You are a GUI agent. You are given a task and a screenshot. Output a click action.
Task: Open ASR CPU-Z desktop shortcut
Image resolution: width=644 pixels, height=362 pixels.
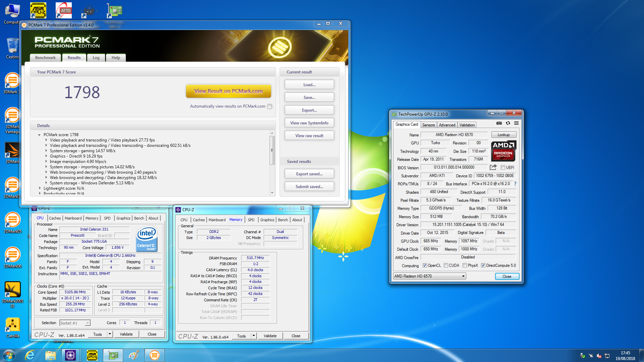click(38, 10)
